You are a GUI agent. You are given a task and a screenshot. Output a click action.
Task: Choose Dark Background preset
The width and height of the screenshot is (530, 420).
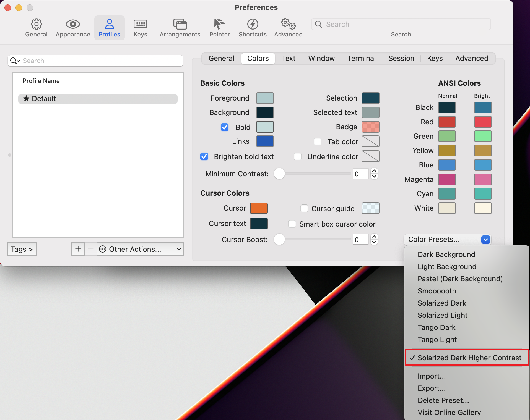point(467,254)
